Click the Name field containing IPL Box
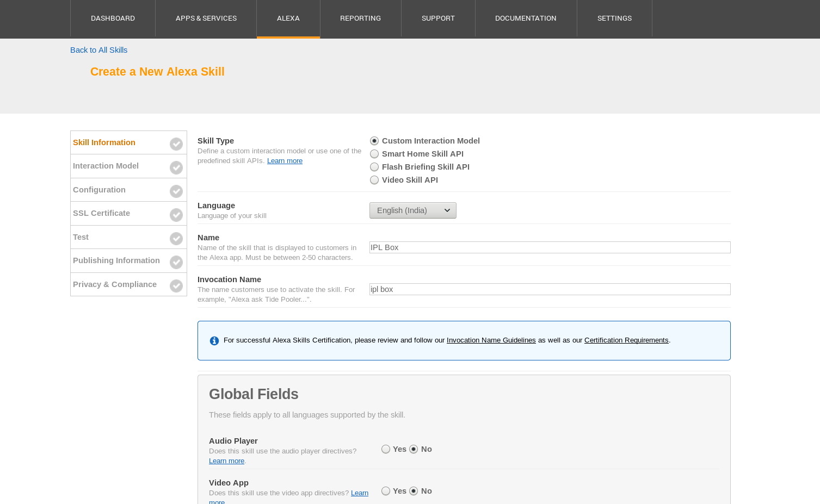The image size is (820, 504). pos(550,247)
